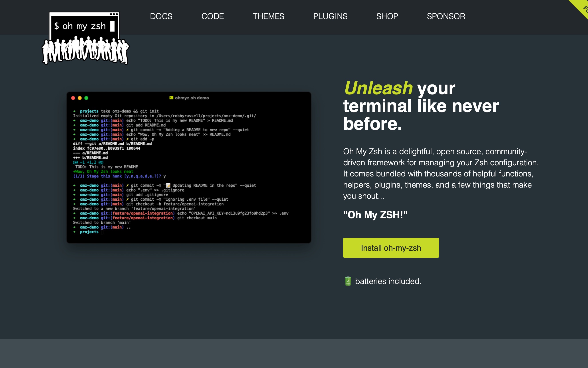This screenshot has width=588, height=368.
Task: Click the yellow dot in the demo terminal
Action: point(80,98)
